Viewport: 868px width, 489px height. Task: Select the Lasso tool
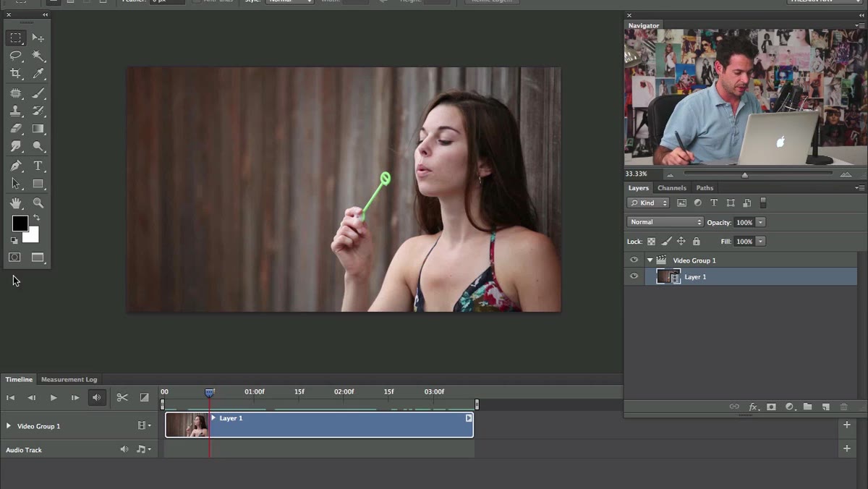(16, 56)
